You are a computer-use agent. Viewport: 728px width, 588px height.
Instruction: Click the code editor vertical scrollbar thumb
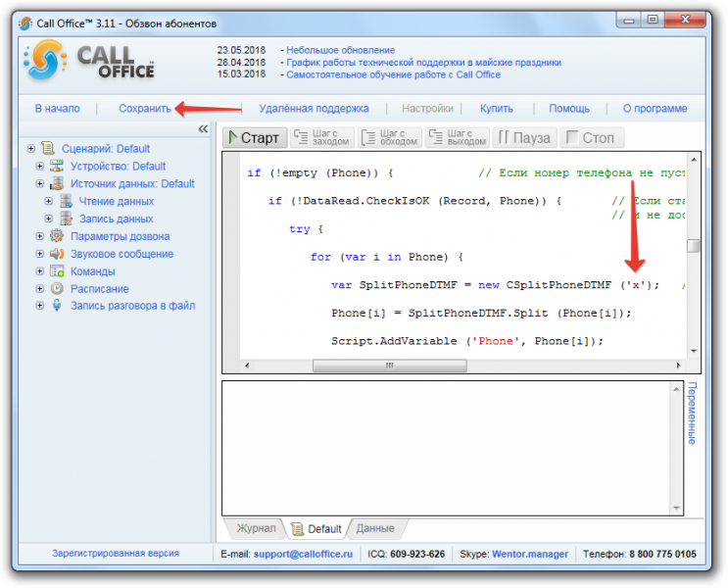coord(693,246)
